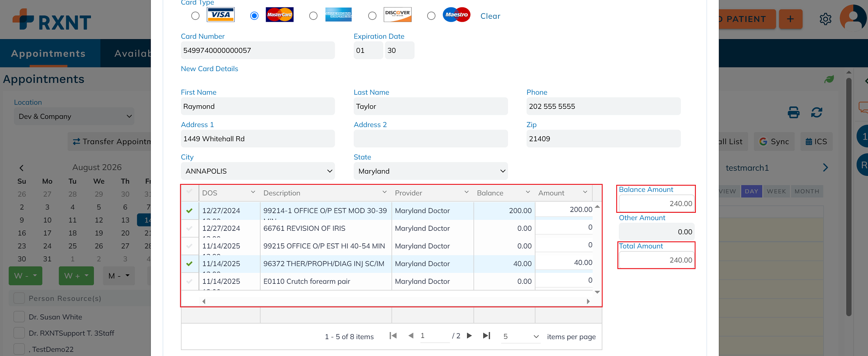Viewport: 868px width, 356px height.
Task: Click the grid horizontal scroll right arrow
Action: click(588, 302)
